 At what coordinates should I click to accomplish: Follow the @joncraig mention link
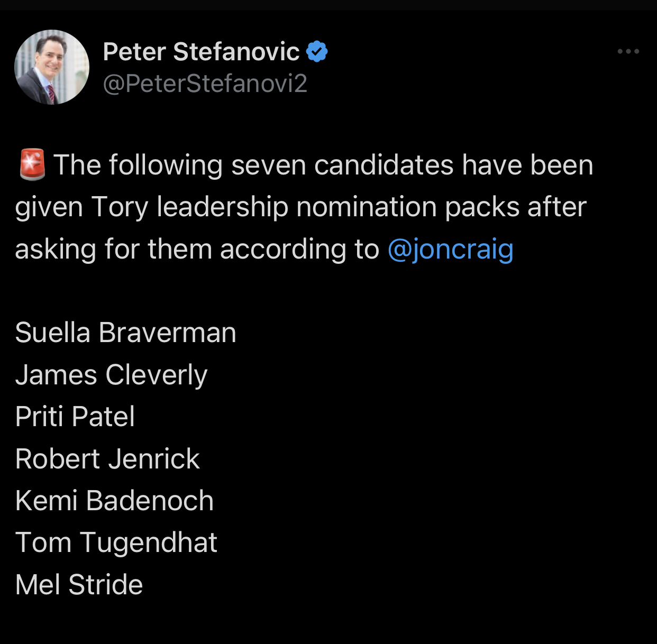click(450, 249)
